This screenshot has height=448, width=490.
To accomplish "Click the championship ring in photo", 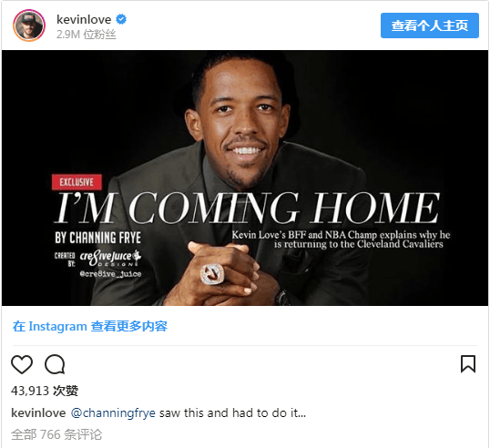I will coord(212,274).
